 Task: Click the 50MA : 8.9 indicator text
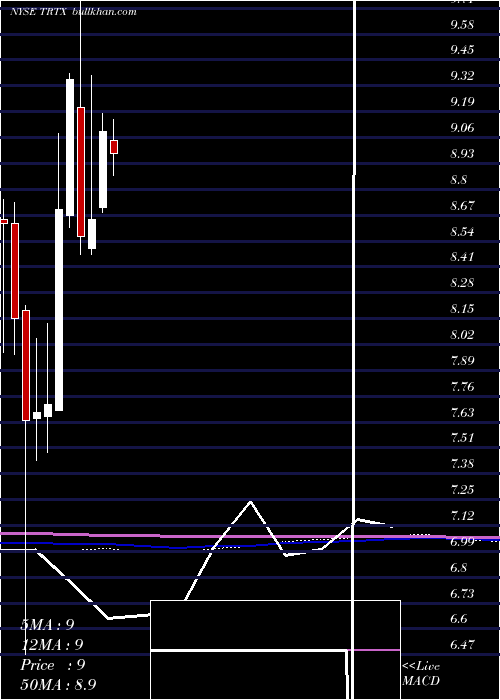pos(58,684)
